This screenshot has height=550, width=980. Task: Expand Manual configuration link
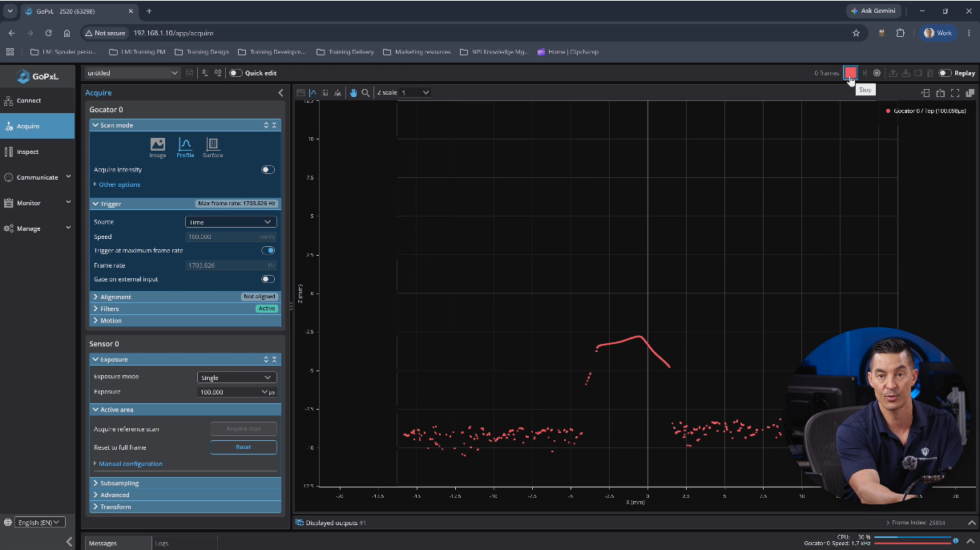pos(131,464)
